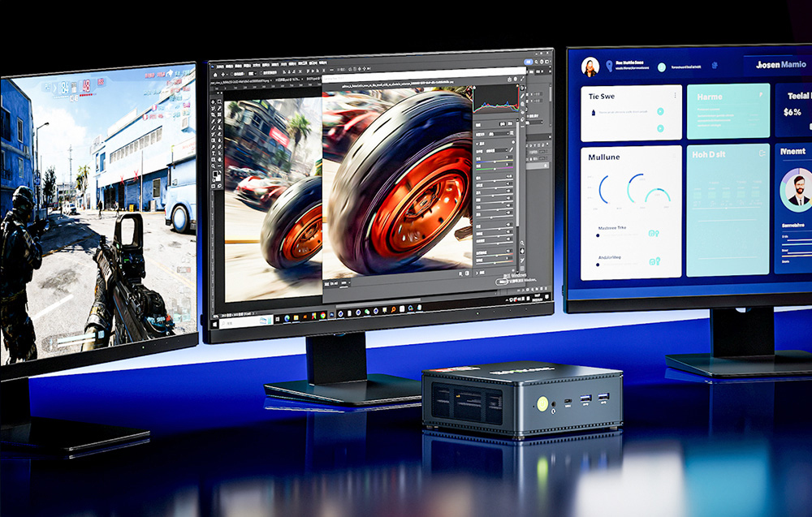Click the foreground color swatch in Photoshop toolbar

[x=216, y=173]
